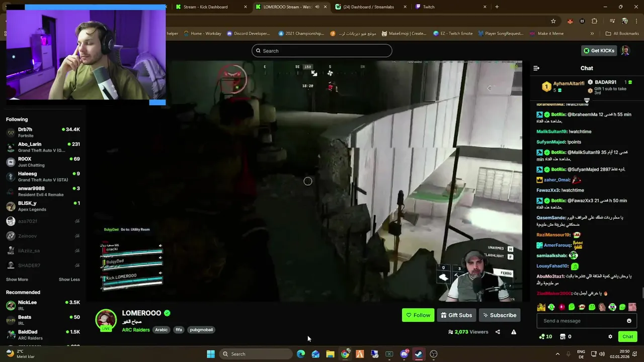Share the LOMEROOO stream via share icon

click(498, 332)
